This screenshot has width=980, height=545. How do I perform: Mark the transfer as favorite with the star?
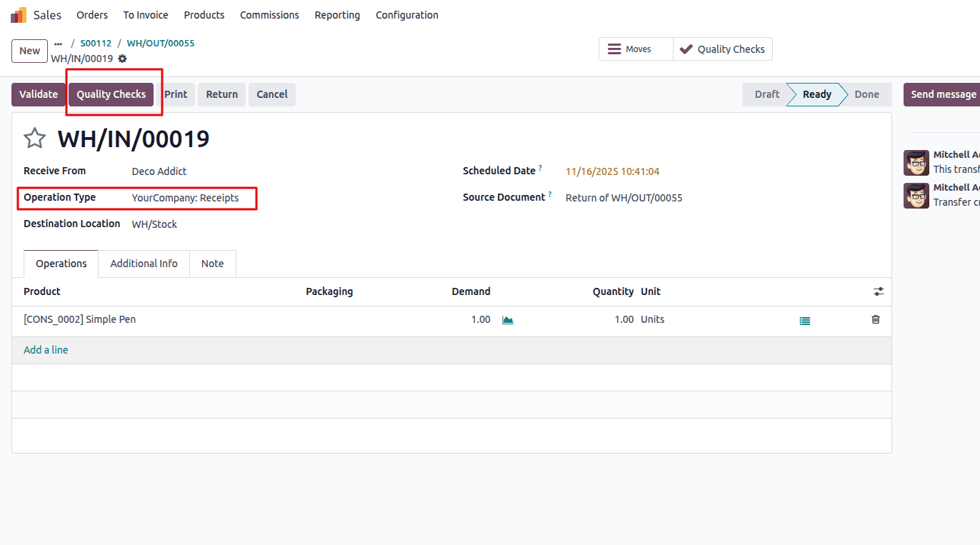34,139
